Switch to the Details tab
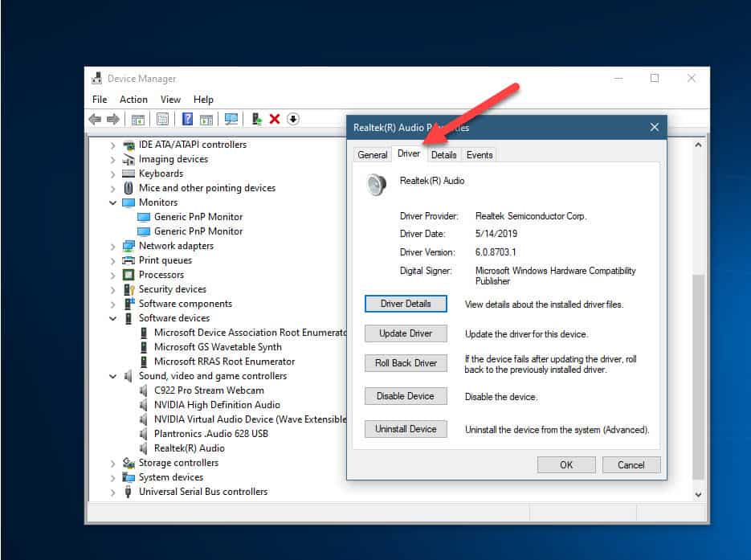751x560 pixels. coord(443,155)
